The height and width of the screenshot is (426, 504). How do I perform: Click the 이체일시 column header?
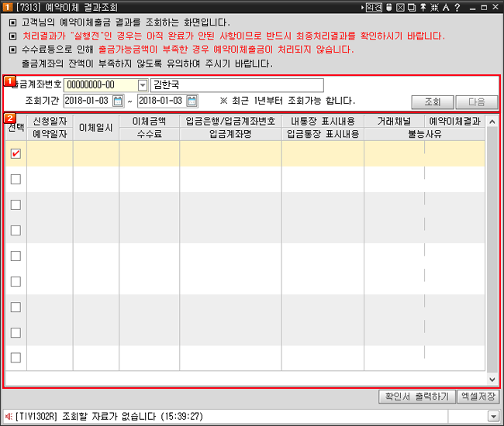click(x=96, y=127)
